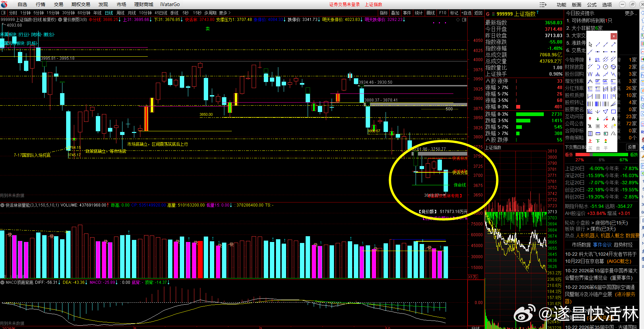Expand the 快活林新量能 volume indicator dropdown

click(x=2, y=205)
